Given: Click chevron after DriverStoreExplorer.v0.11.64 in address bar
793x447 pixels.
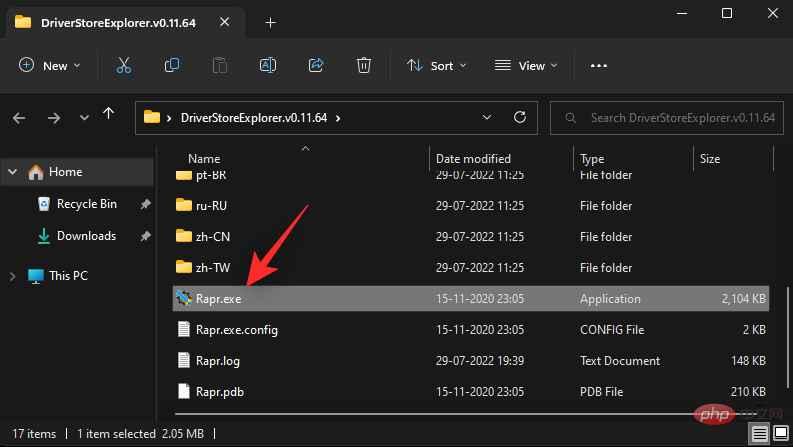Looking at the screenshot, I should click(x=338, y=118).
